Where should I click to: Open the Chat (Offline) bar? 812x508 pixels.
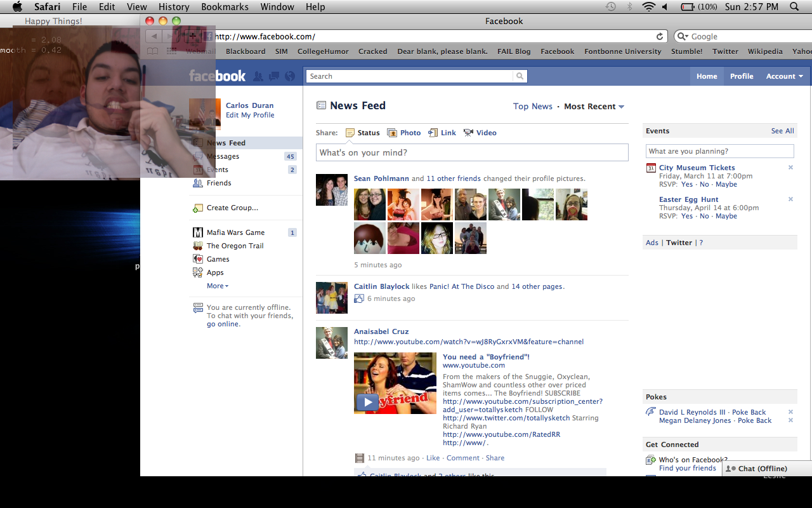(761, 469)
